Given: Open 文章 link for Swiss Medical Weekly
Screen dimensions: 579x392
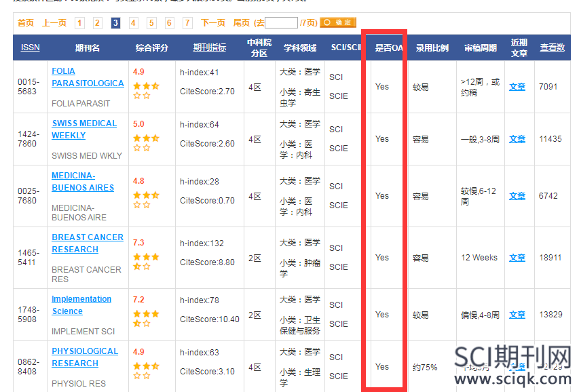Looking at the screenshot, I should pos(517,139).
